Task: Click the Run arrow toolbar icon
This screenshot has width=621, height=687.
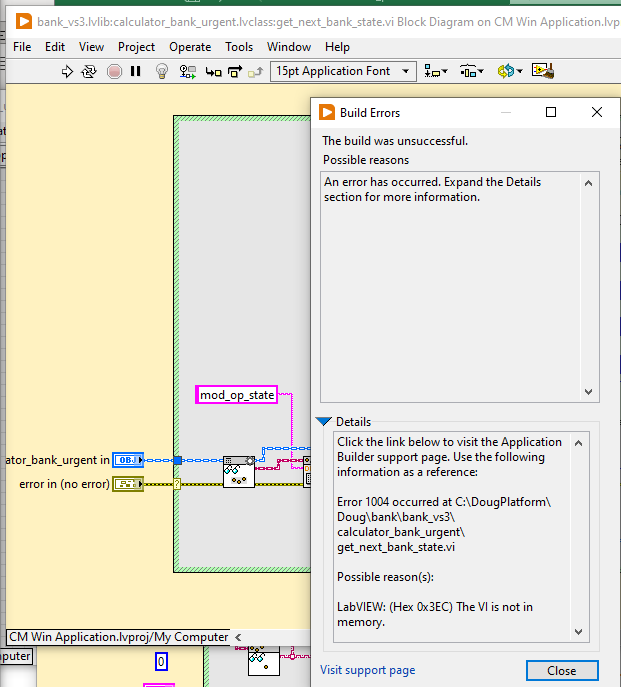Action: pyautogui.click(x=68, y=71)
